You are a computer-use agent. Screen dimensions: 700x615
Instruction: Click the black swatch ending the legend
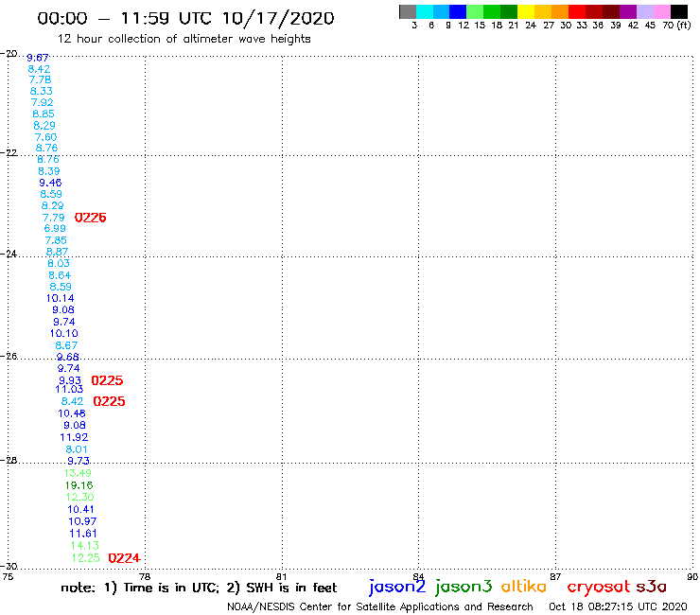pyautogui.click(x=678, y=11)
